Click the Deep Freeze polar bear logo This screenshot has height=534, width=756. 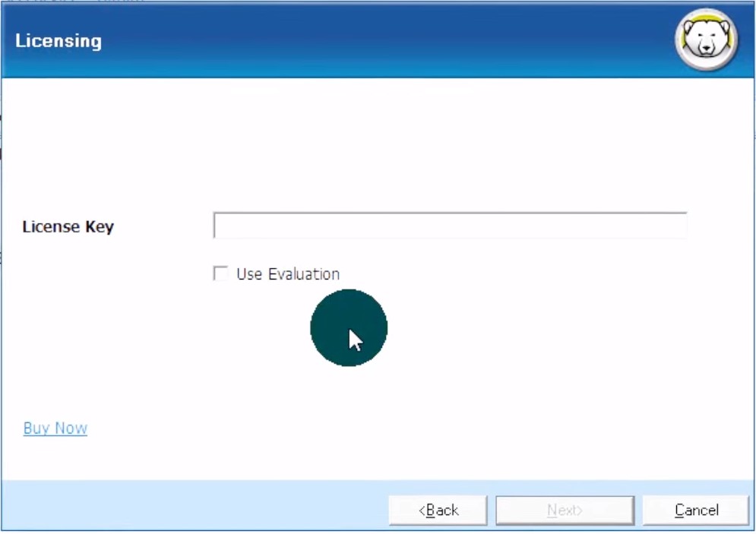click(x=706, y=39)
